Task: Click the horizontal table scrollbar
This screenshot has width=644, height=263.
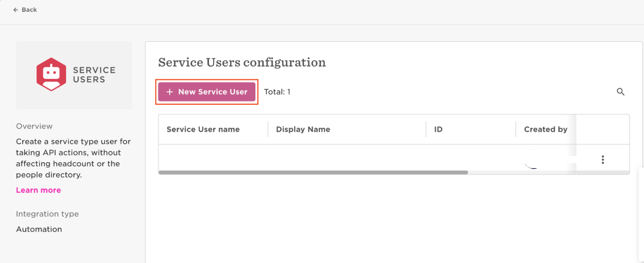Action: click(313, 173)
